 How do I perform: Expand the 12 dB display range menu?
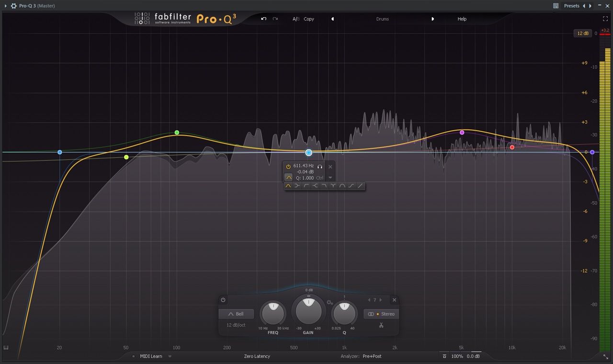pyautogui.click(x=583, y=34)
